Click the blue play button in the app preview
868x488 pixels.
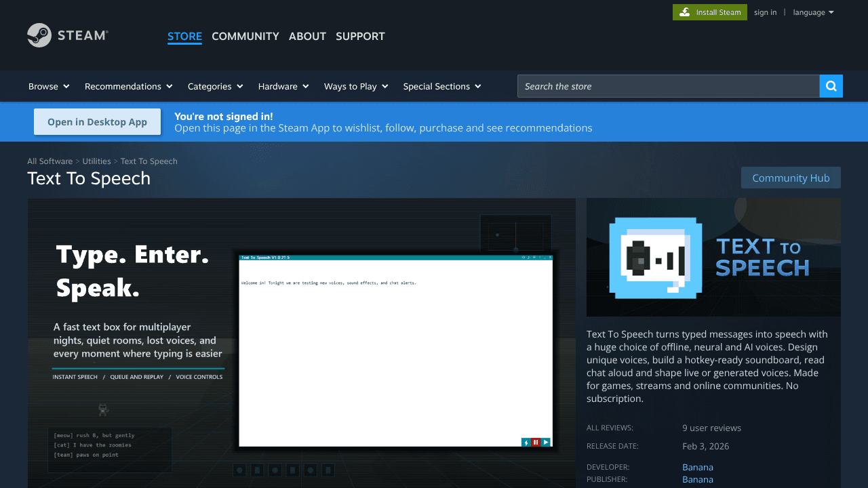[x=546, y=443]
